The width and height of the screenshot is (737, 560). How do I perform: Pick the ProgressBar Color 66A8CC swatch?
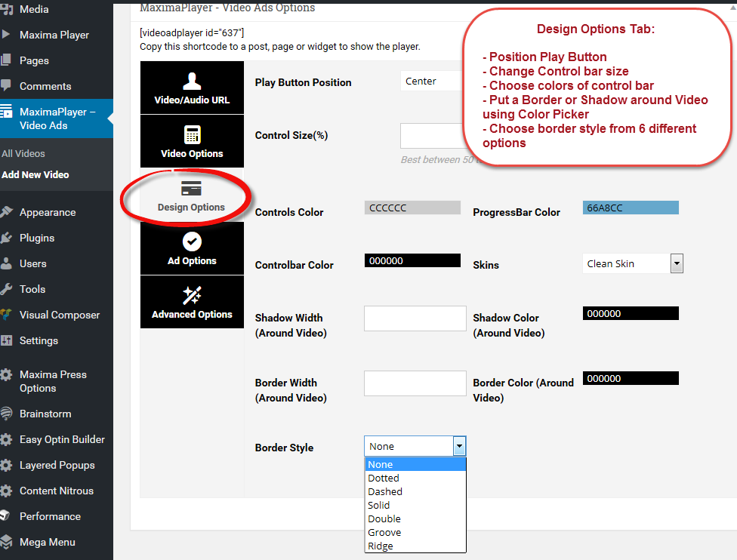coord(631,208)
